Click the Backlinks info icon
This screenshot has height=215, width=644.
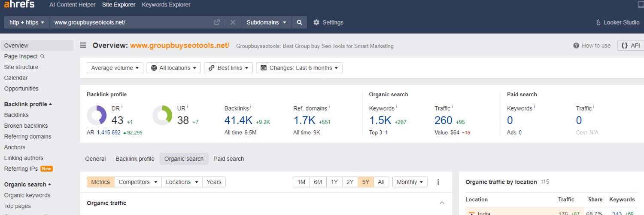click(251, 107)
